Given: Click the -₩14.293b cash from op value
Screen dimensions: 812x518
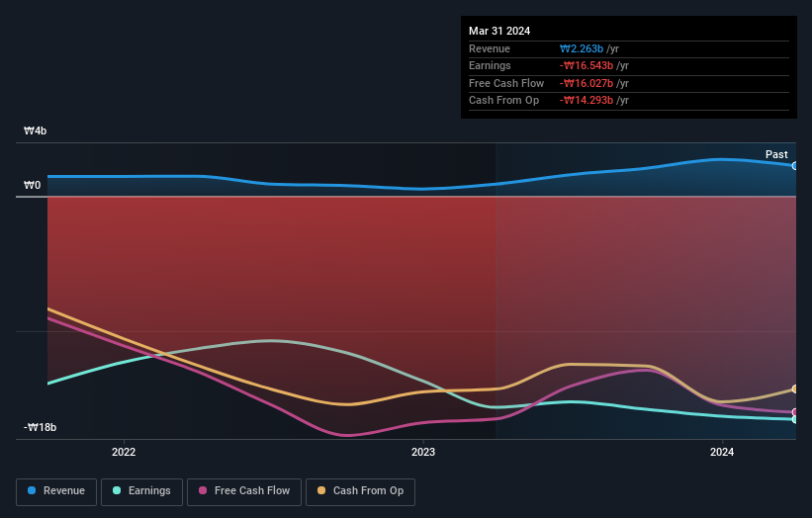Looking at the screenshot, I should [586, 101].
